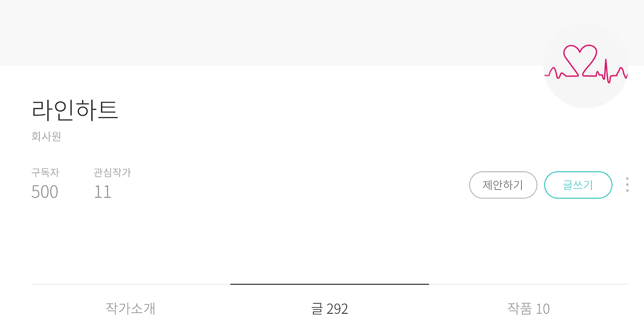Image resolution: width=644 pixels, height=335 pixels.
Task: Click the circular profile image at top right
Action: 586,64
